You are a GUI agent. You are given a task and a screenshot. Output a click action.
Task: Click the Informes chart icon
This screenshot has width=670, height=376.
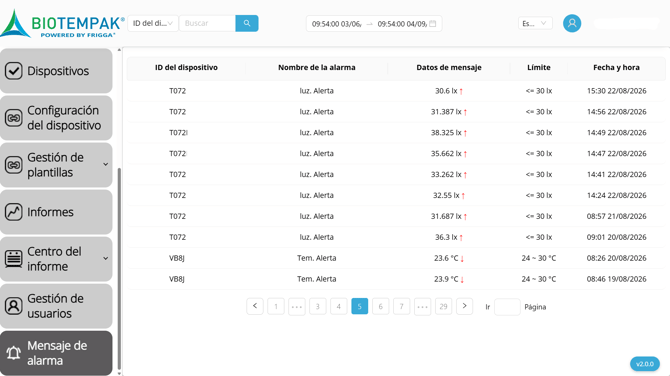pos(14,212)
